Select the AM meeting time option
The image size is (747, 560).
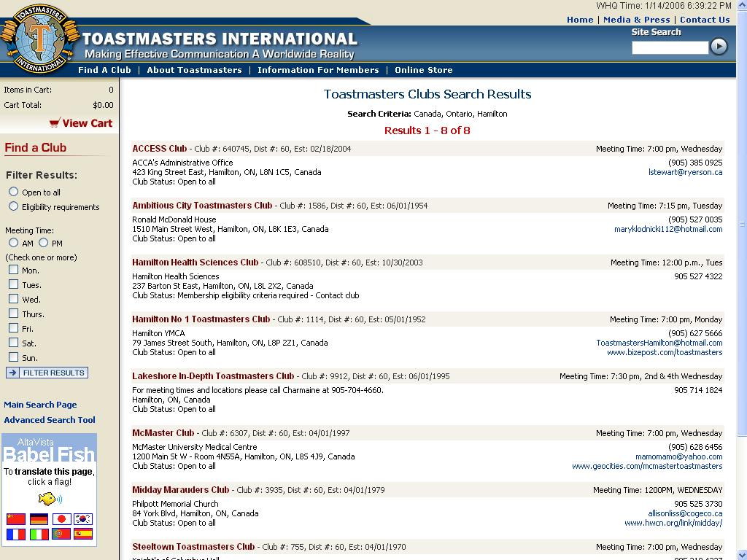point(13,243)
